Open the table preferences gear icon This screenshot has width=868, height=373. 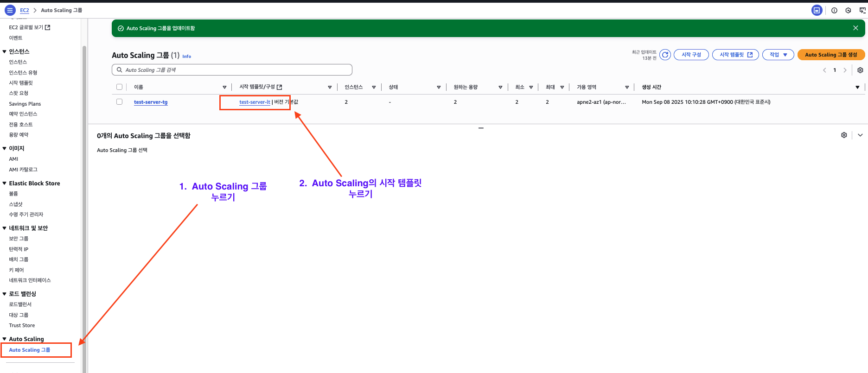point(860,70)
